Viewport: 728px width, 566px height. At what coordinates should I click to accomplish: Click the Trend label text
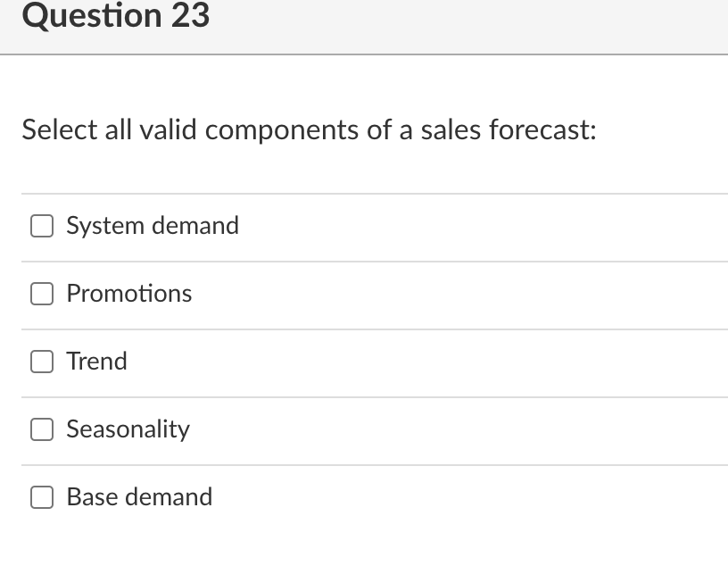[x=96, y=362]
